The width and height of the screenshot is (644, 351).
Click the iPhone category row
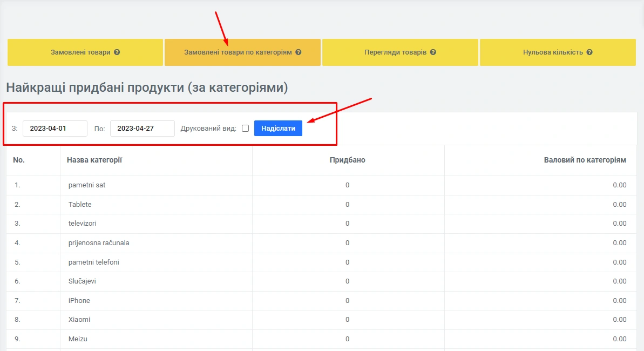click(x=79, y=301)
